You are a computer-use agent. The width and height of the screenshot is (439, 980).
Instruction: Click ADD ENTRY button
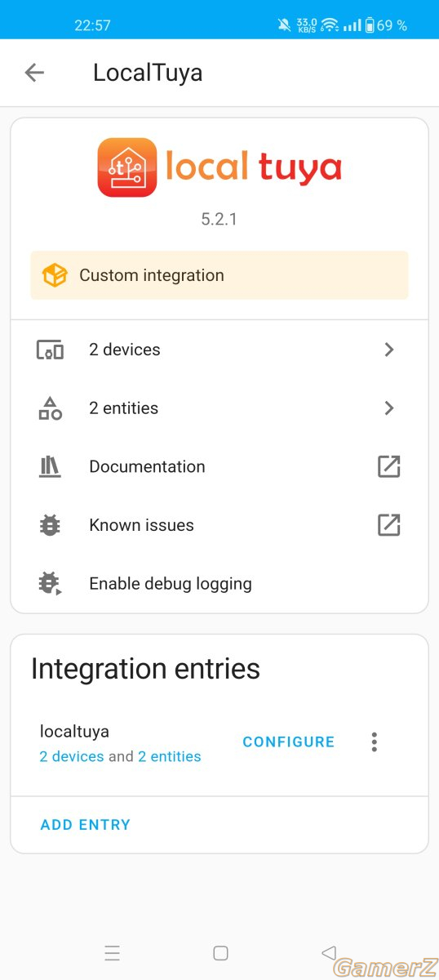pos(86,825)
